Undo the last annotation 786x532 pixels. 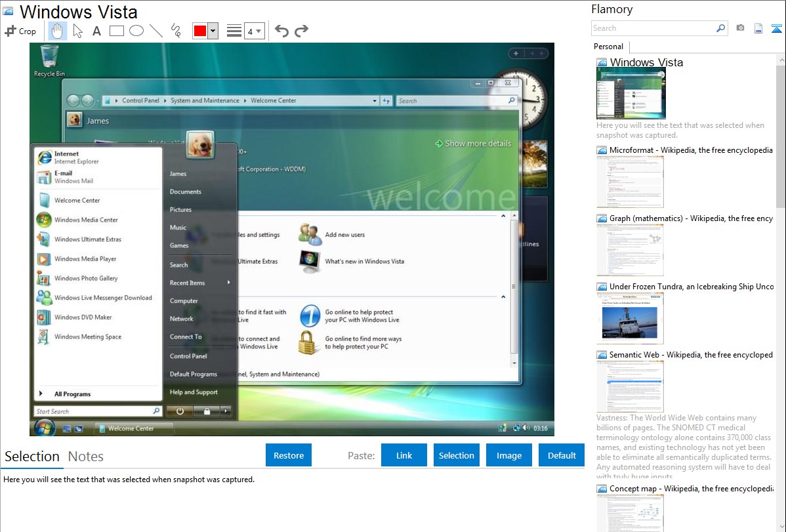point(281,31)
